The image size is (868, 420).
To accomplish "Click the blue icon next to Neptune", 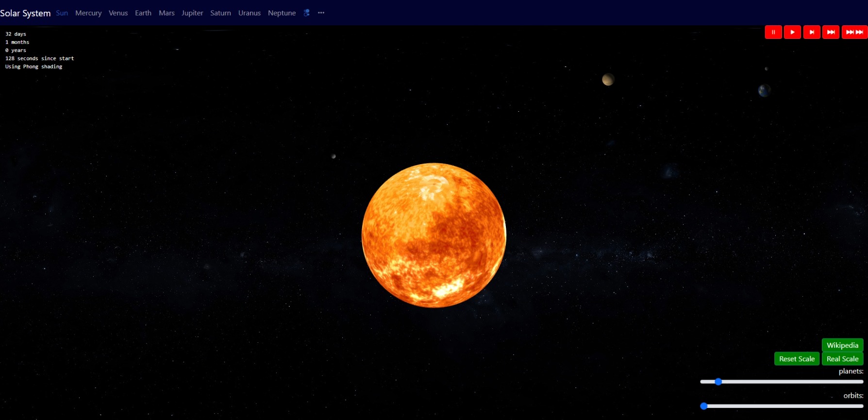I will 307,13.
